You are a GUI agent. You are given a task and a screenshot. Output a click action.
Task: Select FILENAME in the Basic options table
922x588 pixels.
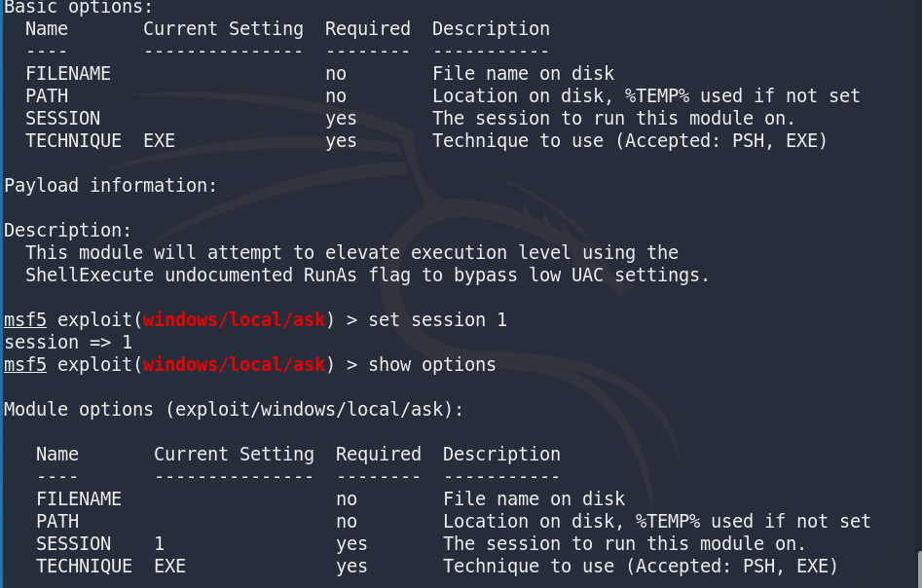click(x=68, y=74)
